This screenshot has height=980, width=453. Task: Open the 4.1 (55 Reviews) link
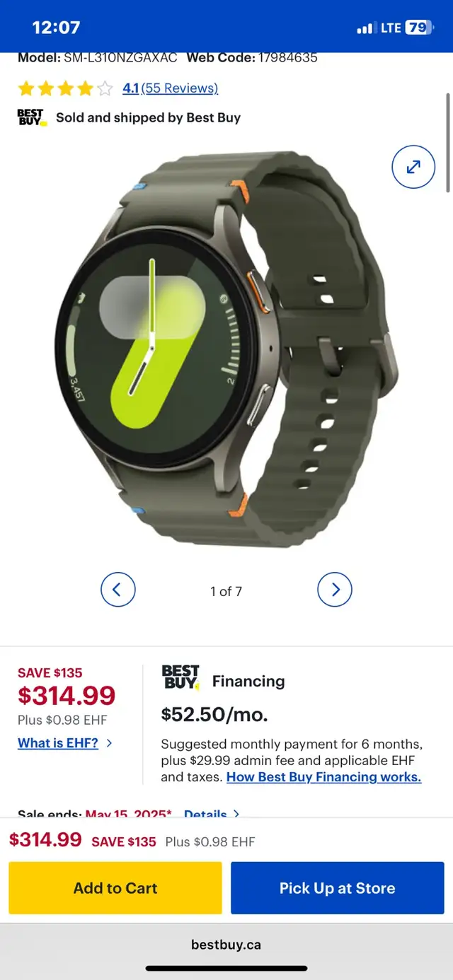170,88
